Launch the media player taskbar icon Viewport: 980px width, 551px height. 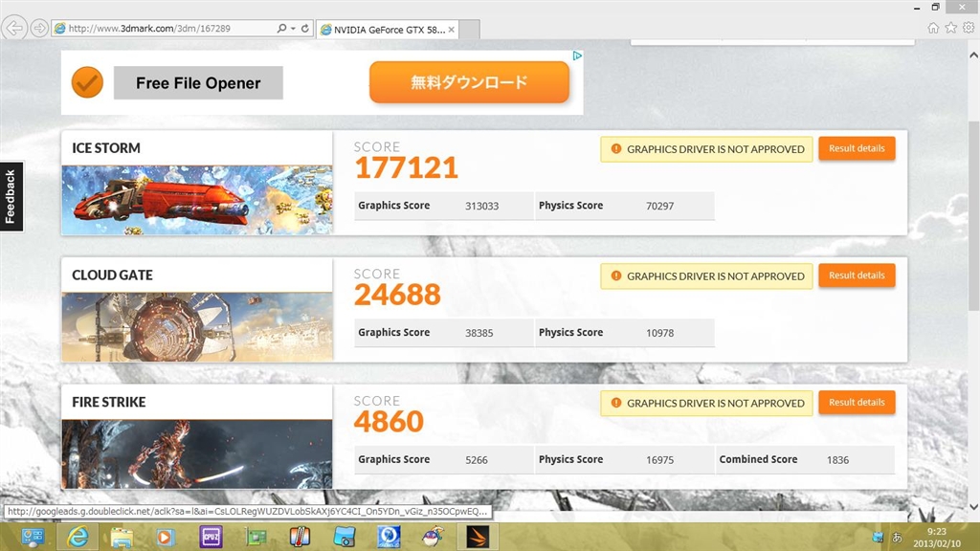(x=166, y=537)
